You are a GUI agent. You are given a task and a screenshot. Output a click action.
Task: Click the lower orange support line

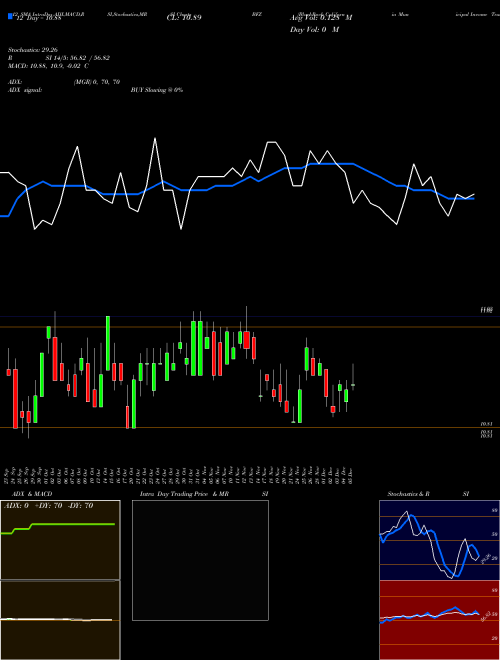click(250, 428)
